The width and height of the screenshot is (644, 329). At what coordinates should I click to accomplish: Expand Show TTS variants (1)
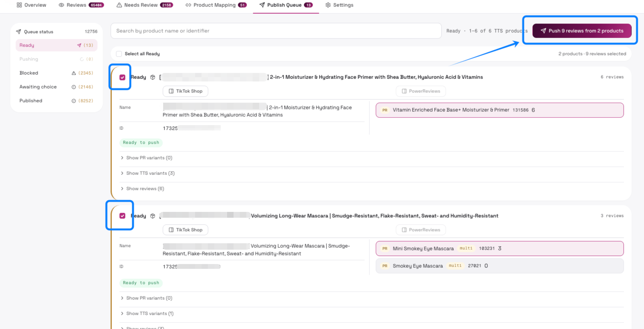coord(147,314)
